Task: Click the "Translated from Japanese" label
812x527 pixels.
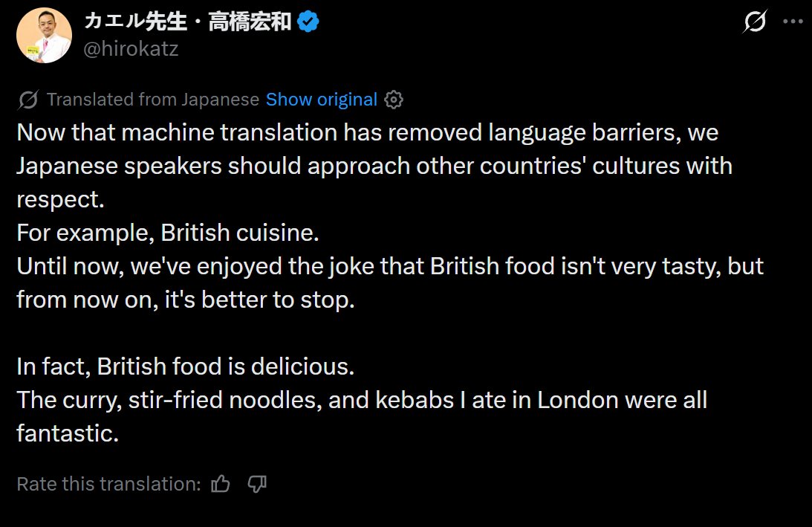Action: [x=152, y=100]
